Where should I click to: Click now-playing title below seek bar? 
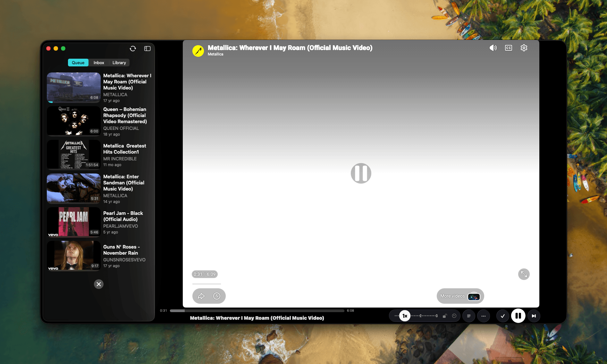(x=257, y=318)
